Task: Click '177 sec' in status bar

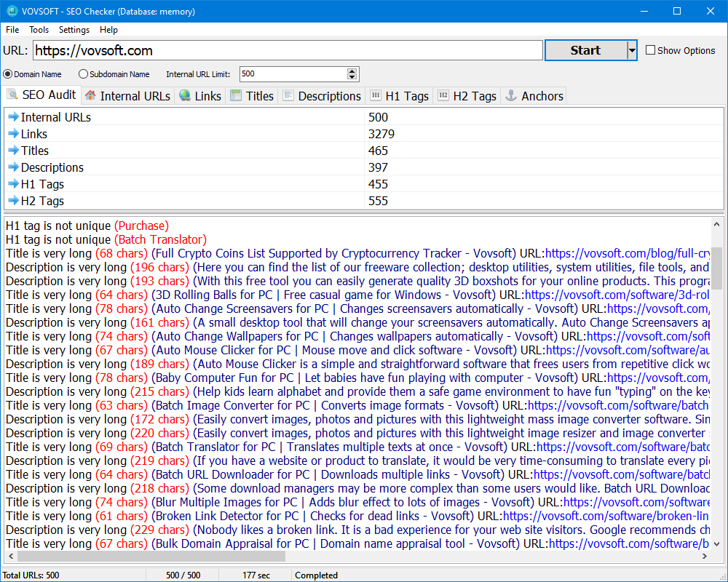Action: point(256,575)
